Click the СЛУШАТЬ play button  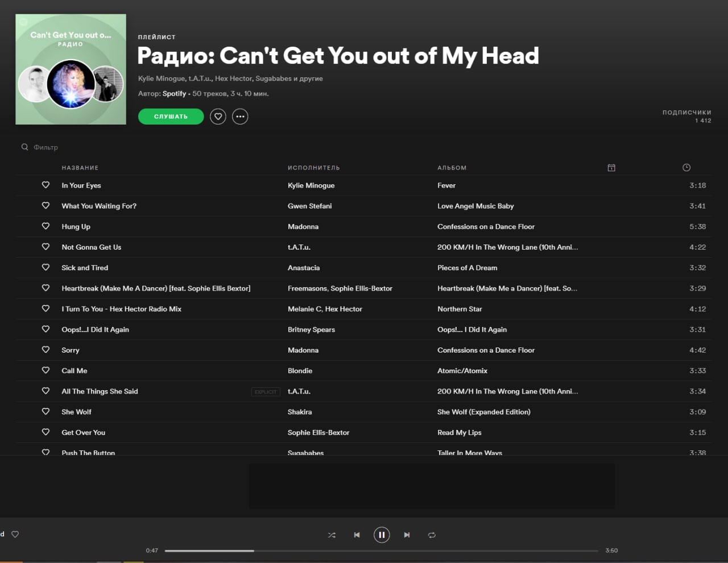171,117
